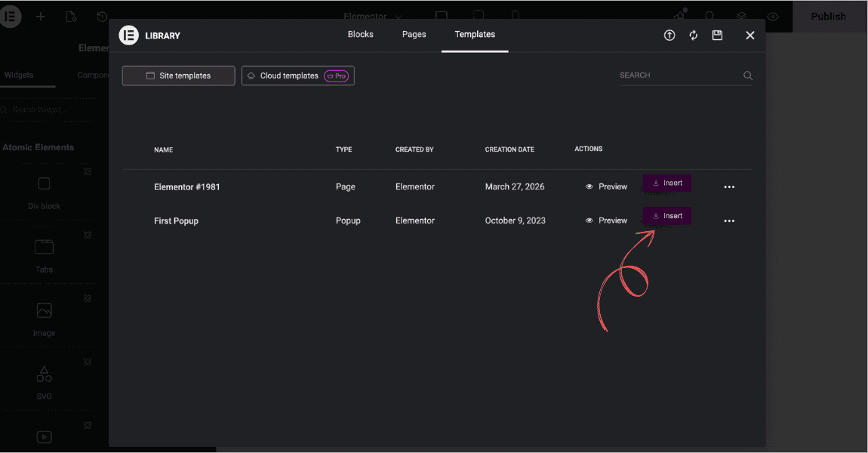Sort by the CREATED BY column header
This screenshot has width=868, height=453.
coord(414,149)
